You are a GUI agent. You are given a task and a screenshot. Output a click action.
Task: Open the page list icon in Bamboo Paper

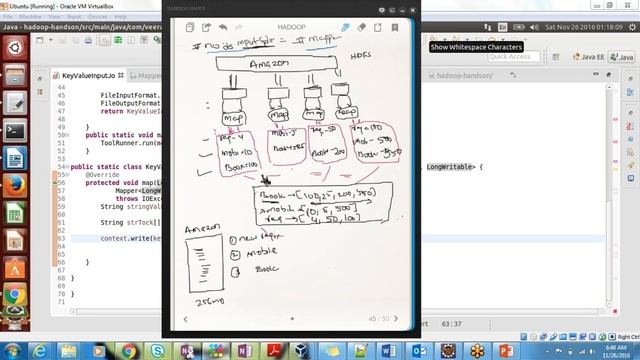[189, 27]
